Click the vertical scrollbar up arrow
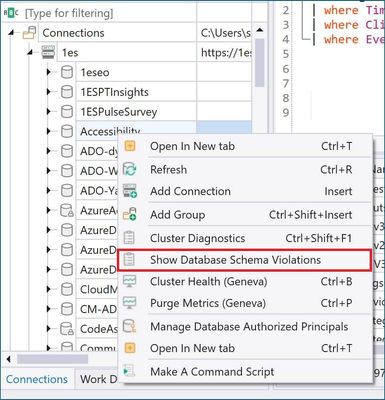Image resolution: width=385 pixels, height=400 pixels. point(260,31)
